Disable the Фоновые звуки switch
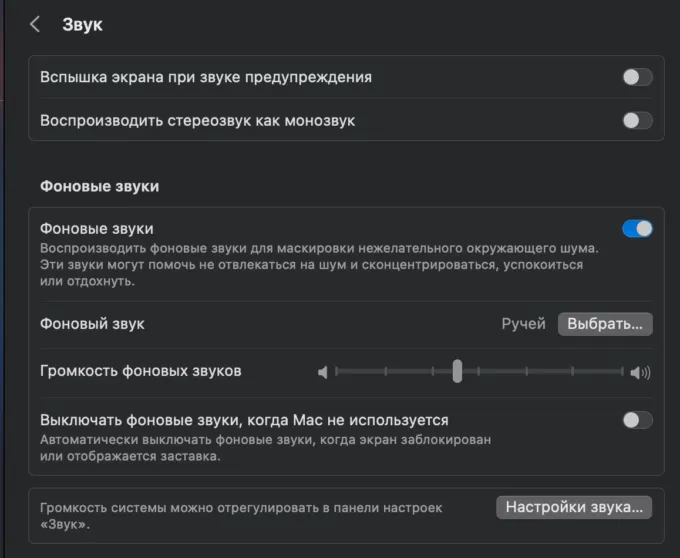680x558 pixels. pos(637,229)
